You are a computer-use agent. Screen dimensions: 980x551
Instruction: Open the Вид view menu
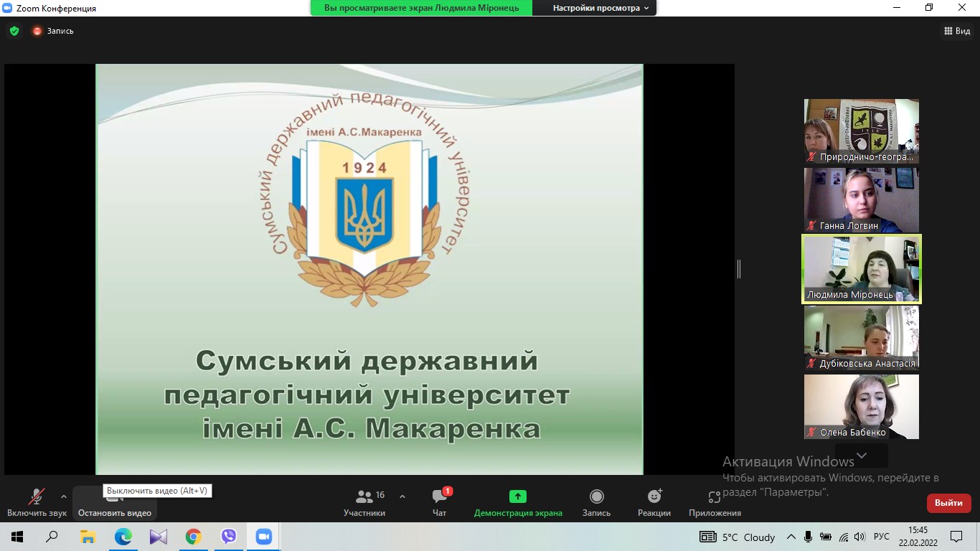tap(957, 31)
